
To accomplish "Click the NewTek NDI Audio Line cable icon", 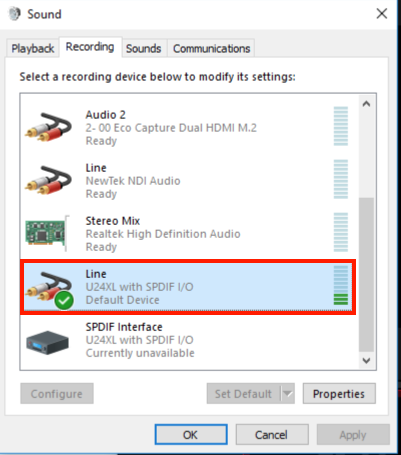I will click(48, 180).
